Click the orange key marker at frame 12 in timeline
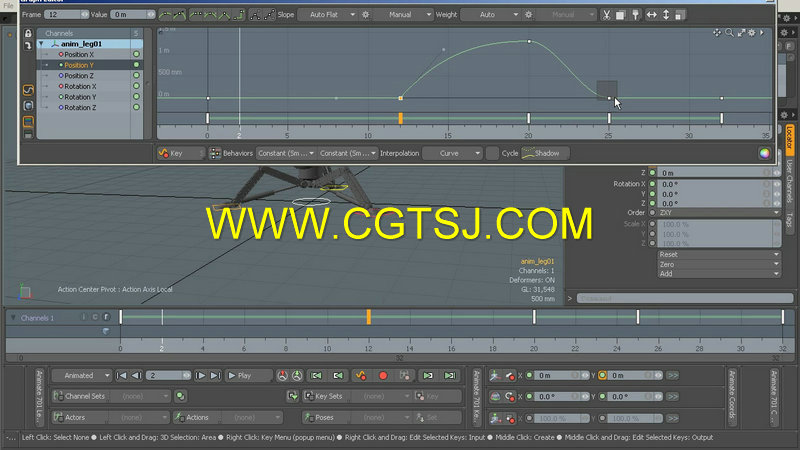Viewport: 800px width, 450px height. click(368, 317)
